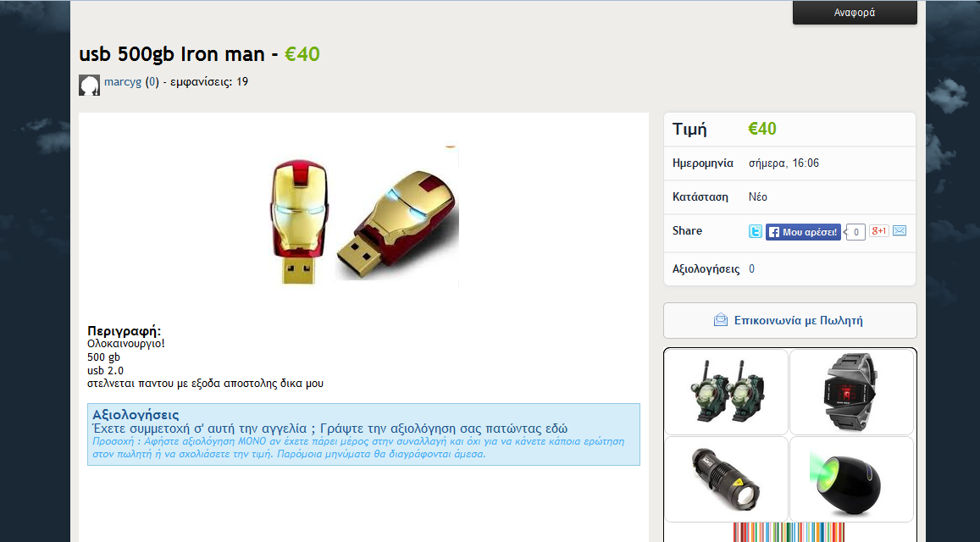The height and width of the screenshot is (542, 980).
Task: Click the review link 'Γράψτε την αξιολόγηση σας πατώντας εδώ'
Action: click(x=444, y=429)
